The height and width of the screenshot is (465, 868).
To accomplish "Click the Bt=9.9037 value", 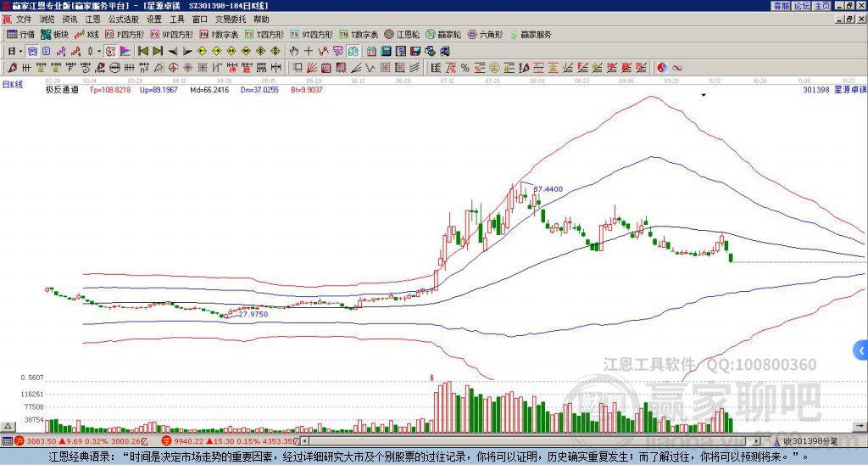I will point(307,90).
